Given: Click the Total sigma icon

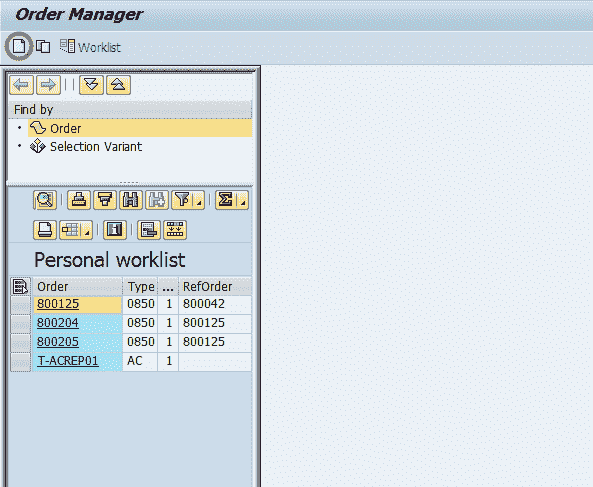Looking at the screenshot, I should [227, 200].
